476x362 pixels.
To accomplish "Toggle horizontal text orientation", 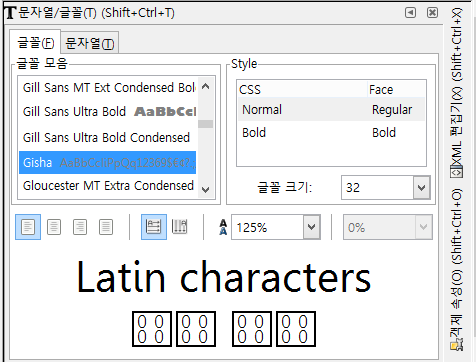I will tap(154, 227).
